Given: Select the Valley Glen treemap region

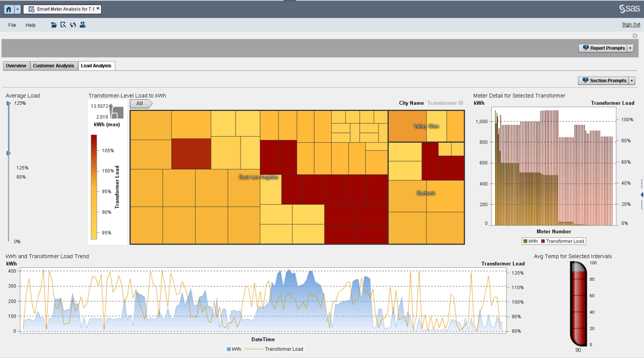Looking at the screenshot, I should pyautogui.click(x=426, y=126).
